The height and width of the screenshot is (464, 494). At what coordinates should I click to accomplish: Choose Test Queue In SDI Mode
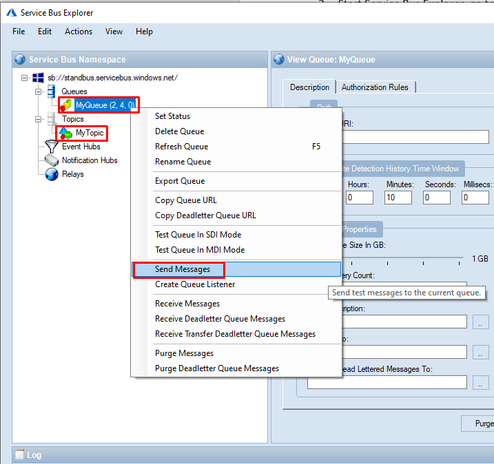(x=237, y=235)
